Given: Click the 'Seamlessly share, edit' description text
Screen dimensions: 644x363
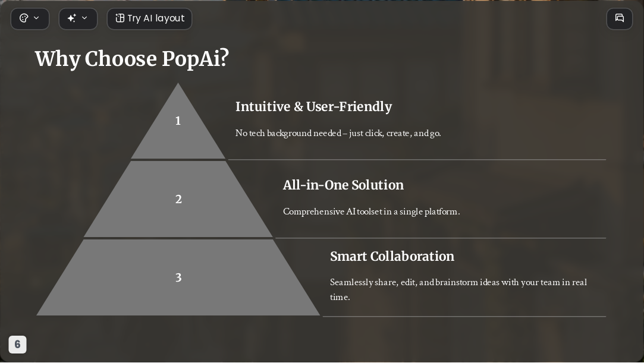Looking at the screenshot, I should [458, 289].
